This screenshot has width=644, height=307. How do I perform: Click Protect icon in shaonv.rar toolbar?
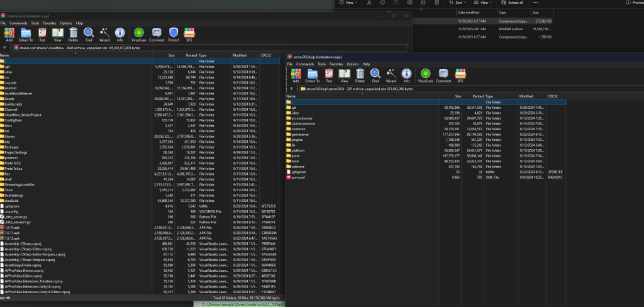pyautogui.click(x=174, y=33)
